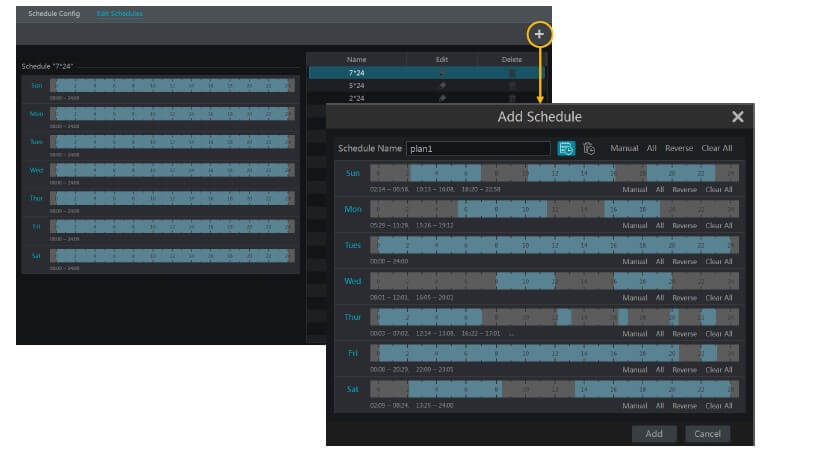The image size is (813, 455).
Task: Click All under the Sun timeline
Action: pos(660,190)
